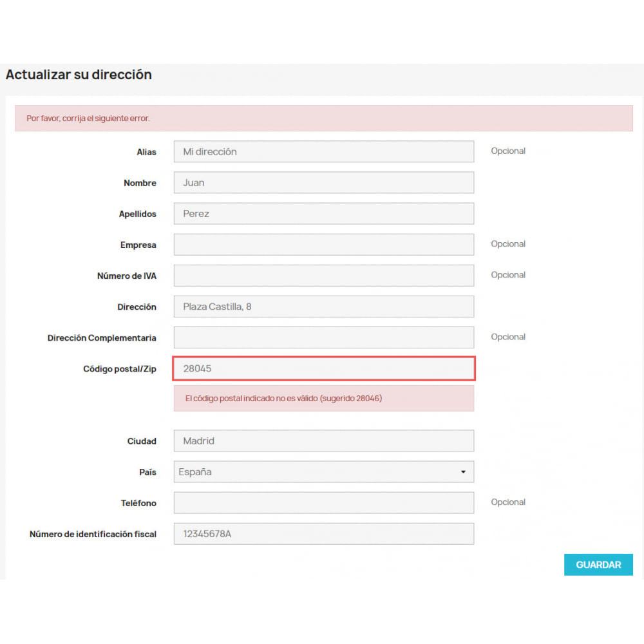
Task: Click the red-outlined Código postal field
Action: 323,369
